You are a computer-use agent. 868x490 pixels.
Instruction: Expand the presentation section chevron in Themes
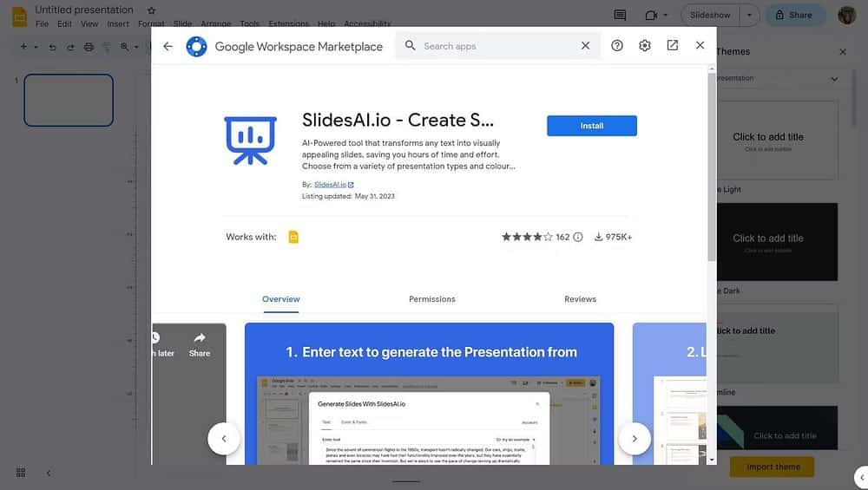point(834,79)
